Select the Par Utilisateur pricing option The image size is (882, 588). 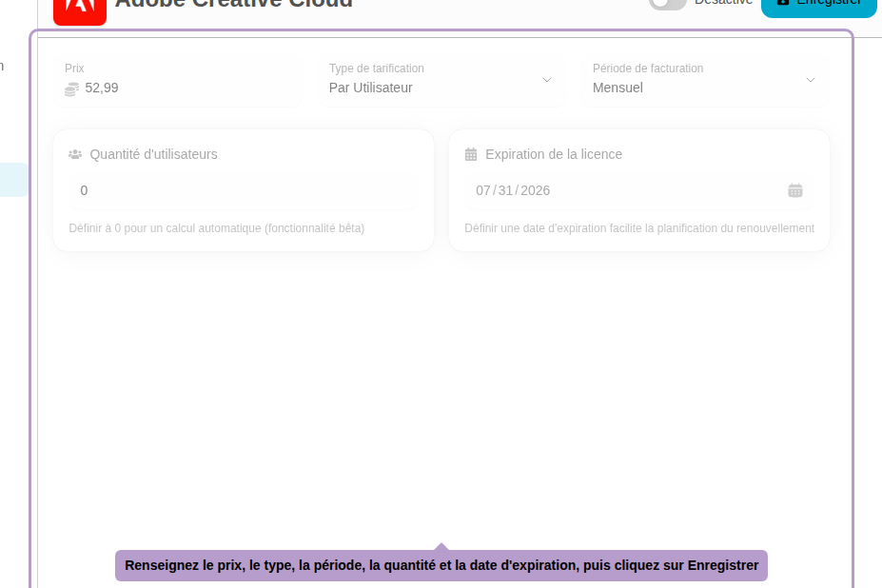370,88
